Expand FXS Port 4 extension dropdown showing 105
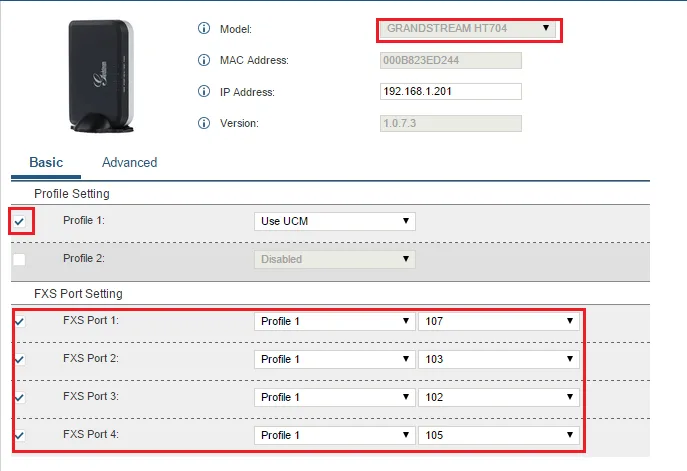The image size is (687, 471). tap(498, 435)
